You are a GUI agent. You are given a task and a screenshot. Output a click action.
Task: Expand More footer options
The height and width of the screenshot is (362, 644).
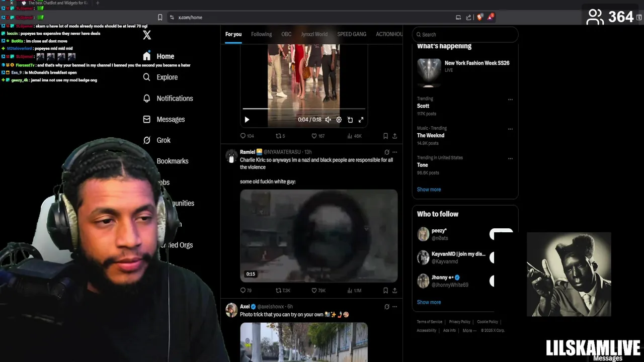pyautogui.click(x=469, y=330)
